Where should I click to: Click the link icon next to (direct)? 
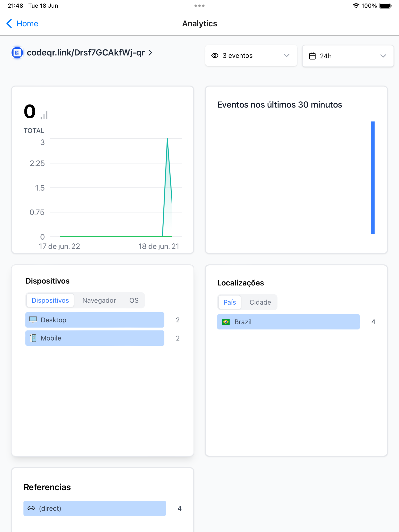(31, 508)
